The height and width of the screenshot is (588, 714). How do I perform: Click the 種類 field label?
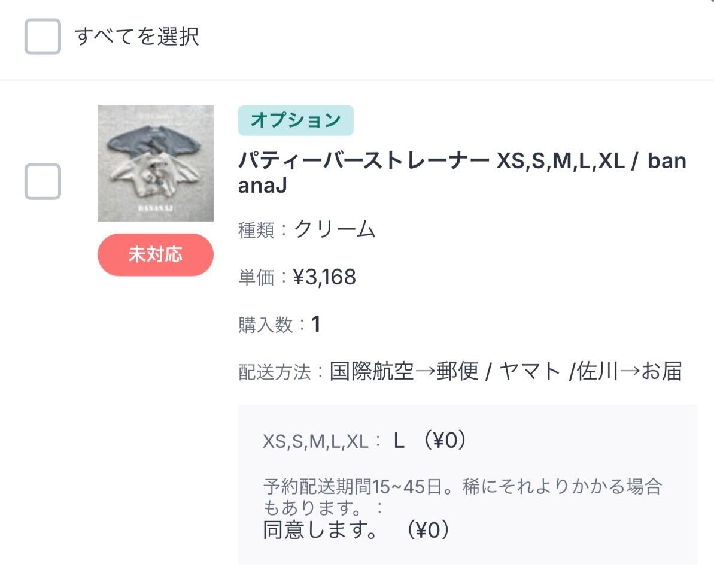click(257, 230)
